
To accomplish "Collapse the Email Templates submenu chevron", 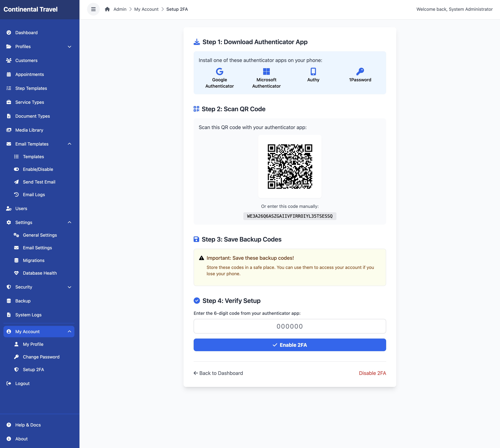I will click(x=70, y=144).
